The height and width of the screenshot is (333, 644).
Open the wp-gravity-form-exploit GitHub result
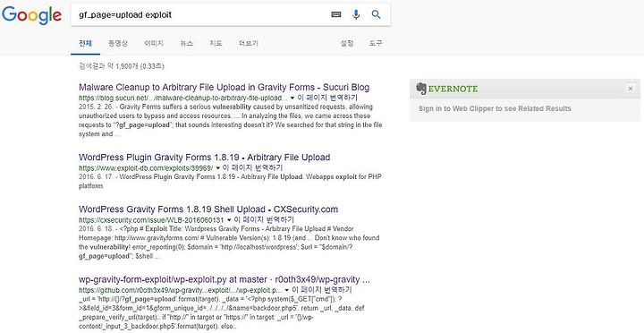coord(225,279)
